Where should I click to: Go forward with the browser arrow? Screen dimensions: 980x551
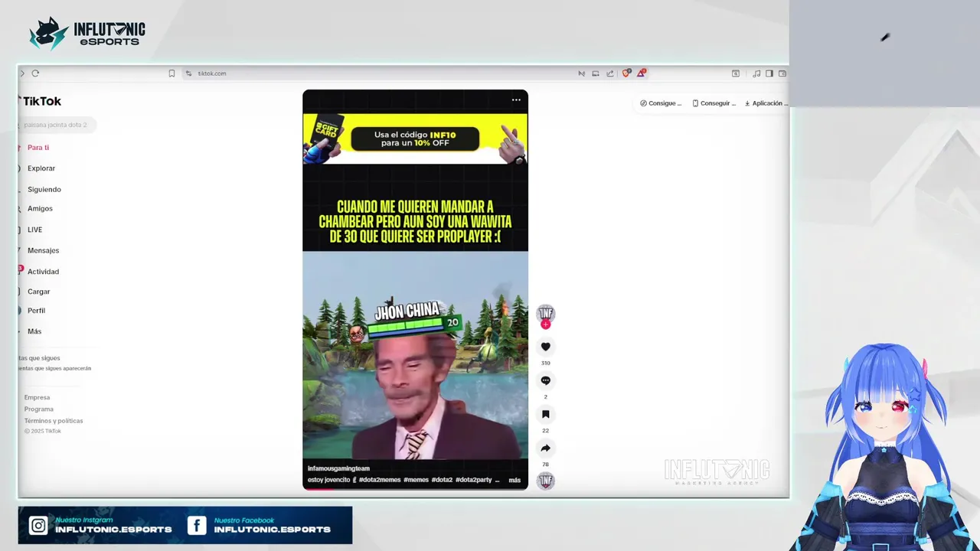coord(22,73)
